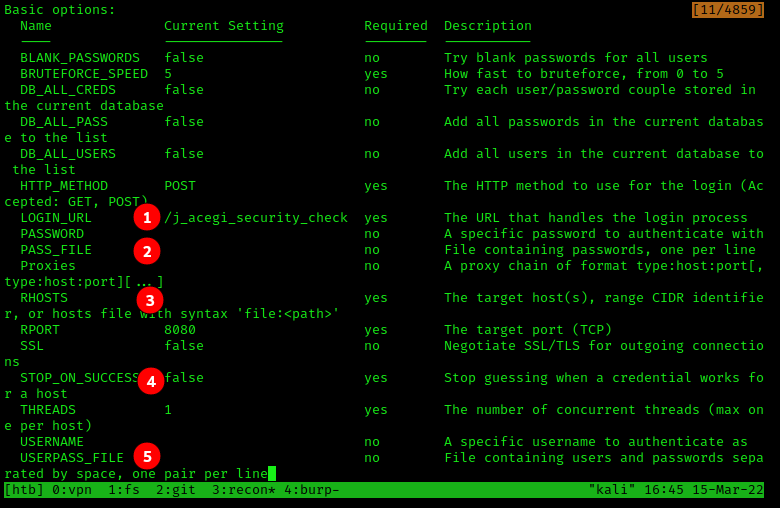780x508 pixels.
Task: Click the BRUTEFORCE_SPEED option name
Action: pos(84,74)
